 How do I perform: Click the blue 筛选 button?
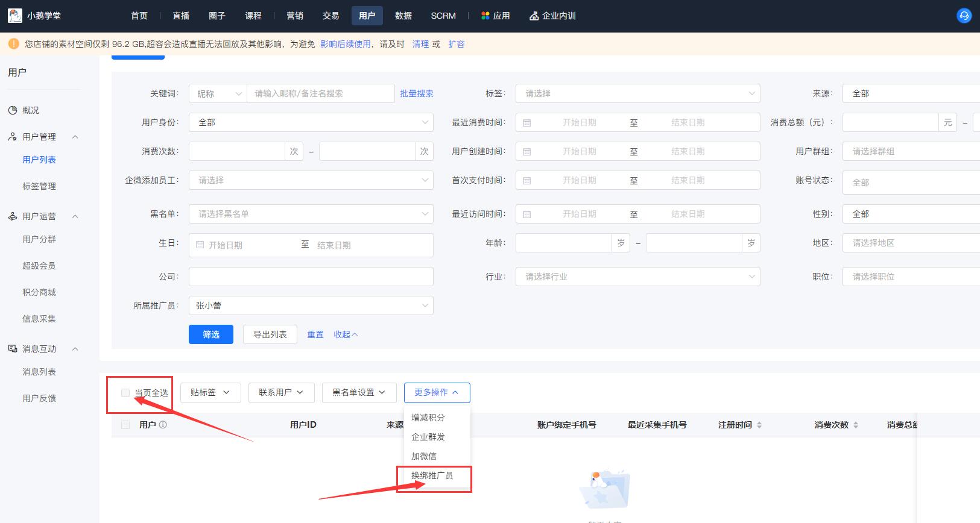pyautogui.click(x=211, y=334)
